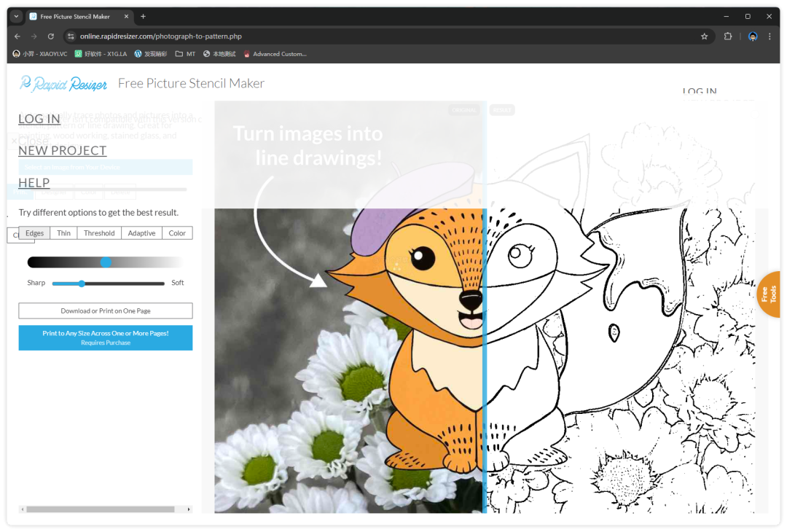This screenshot has height=532, width=787.
Task: Click LOG IN at top right
Action: pos(699,91)
